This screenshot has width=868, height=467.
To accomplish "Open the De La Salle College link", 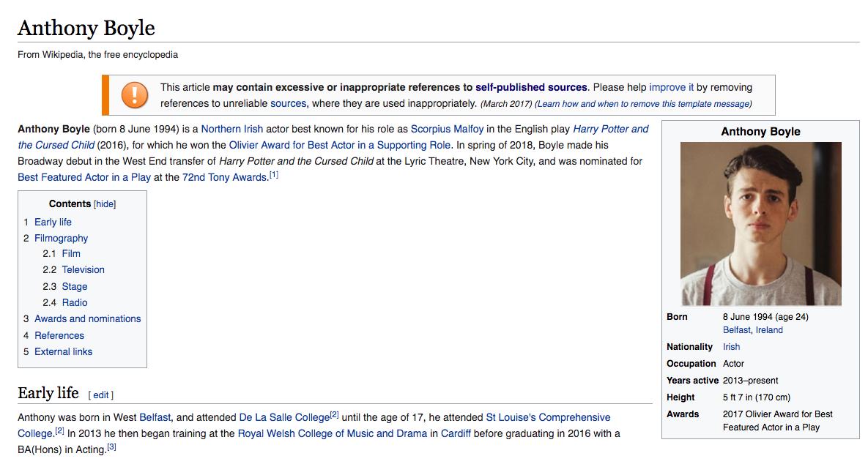I will pyautogui.click(x=284, y=417).
